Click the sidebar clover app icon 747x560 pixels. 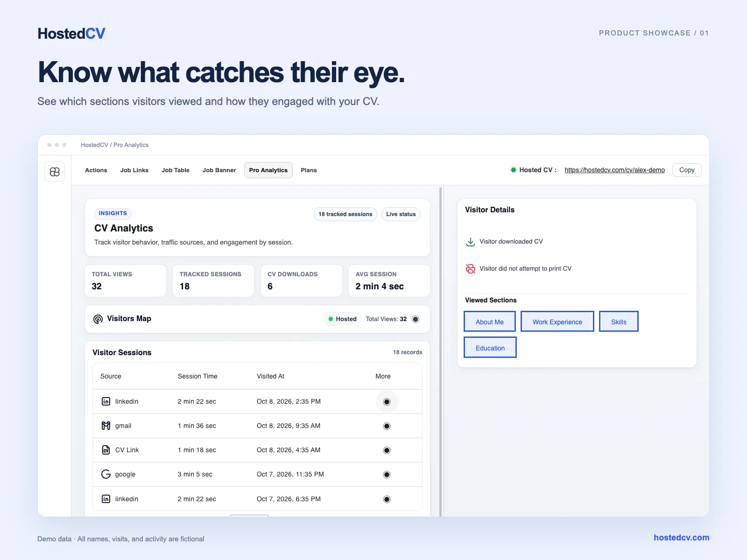(55, 172)
